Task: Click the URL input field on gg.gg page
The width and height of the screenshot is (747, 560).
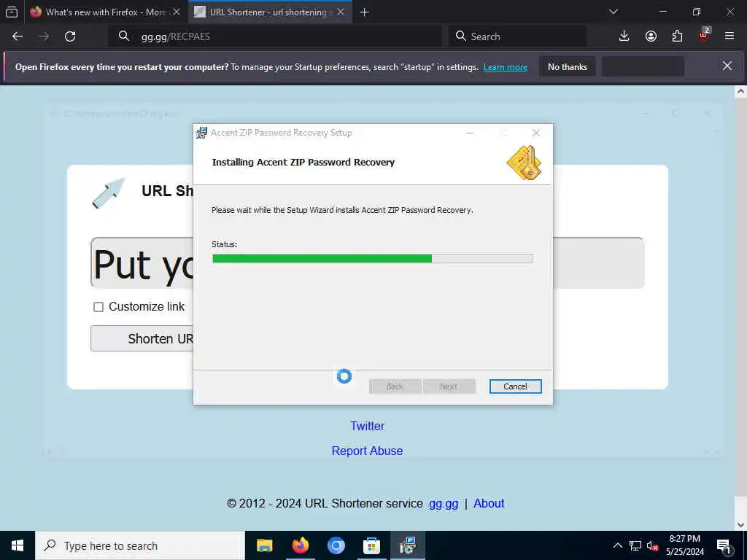Action: pos(367,262)
